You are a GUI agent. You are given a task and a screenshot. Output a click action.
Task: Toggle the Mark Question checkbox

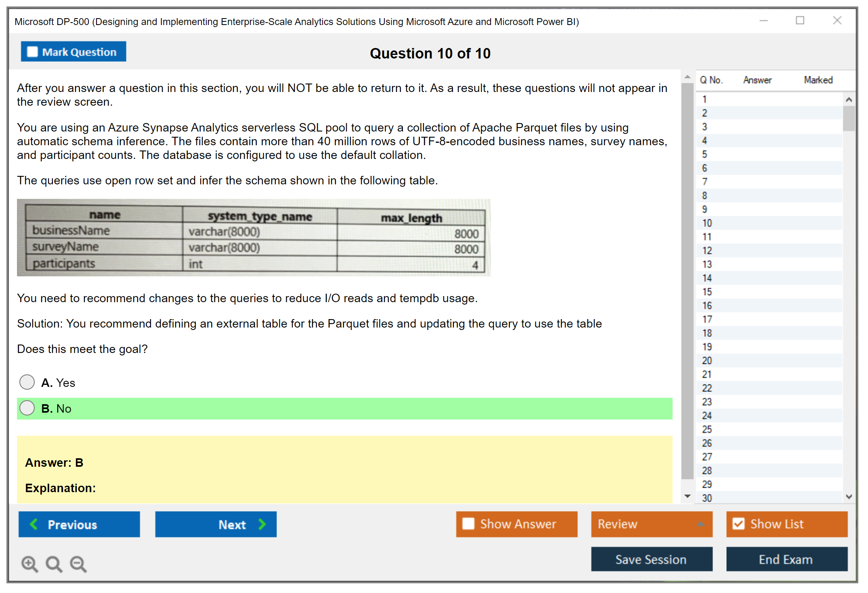32,52
